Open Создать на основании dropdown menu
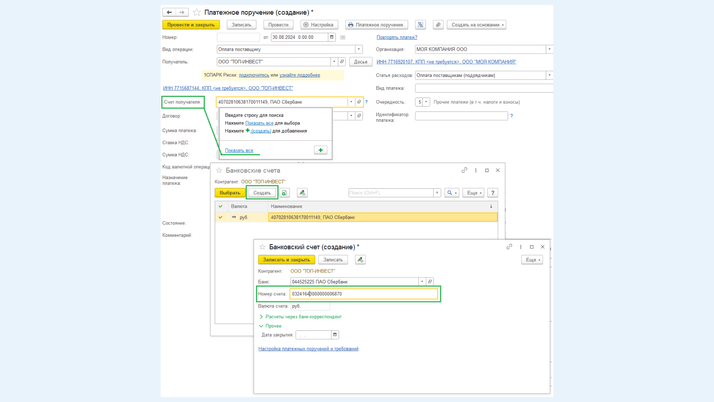This screenshot has height=402, width=714. pyautogui.click(x=477, y=25)
